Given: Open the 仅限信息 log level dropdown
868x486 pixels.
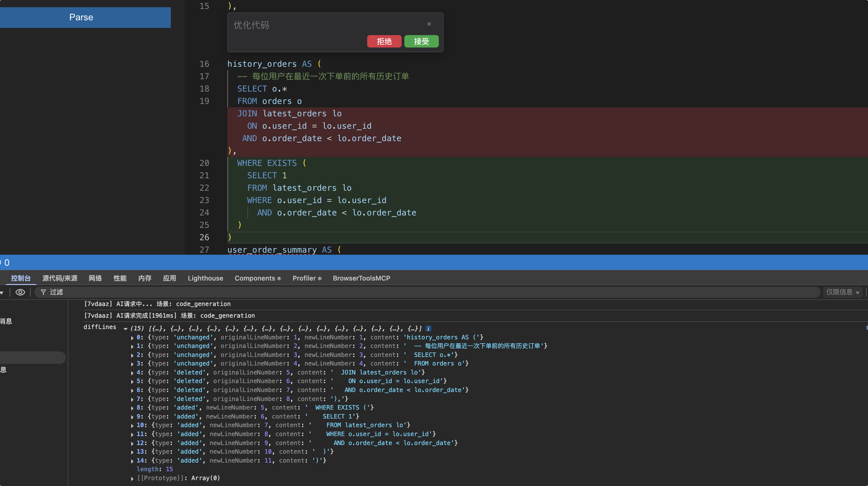Looking at the screenshot, I should 843,292.
